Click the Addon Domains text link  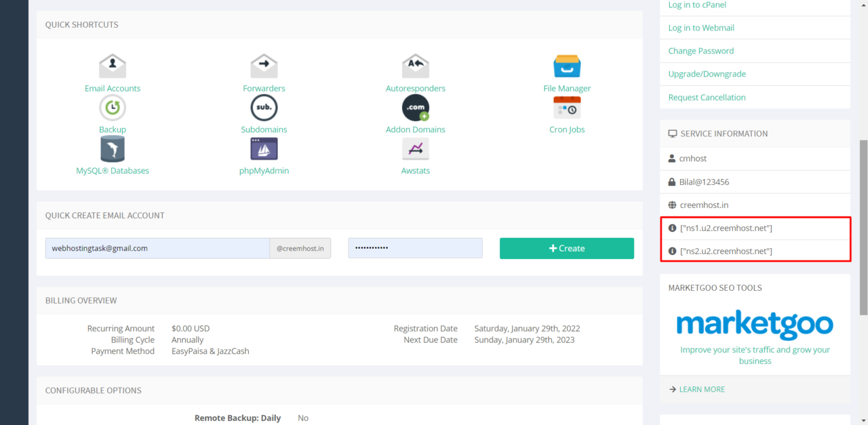416,129
